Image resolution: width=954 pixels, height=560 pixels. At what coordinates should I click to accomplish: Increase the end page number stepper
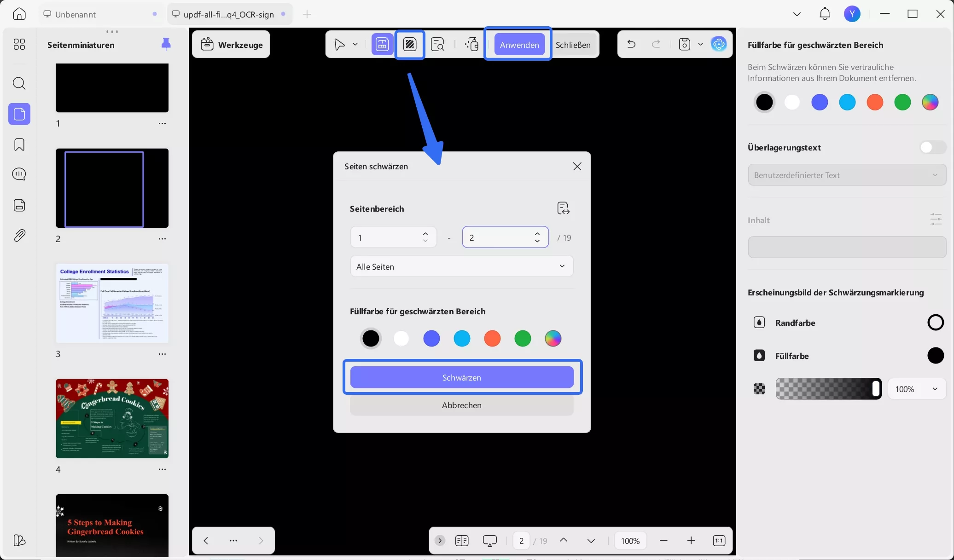[x=537, y=234]
